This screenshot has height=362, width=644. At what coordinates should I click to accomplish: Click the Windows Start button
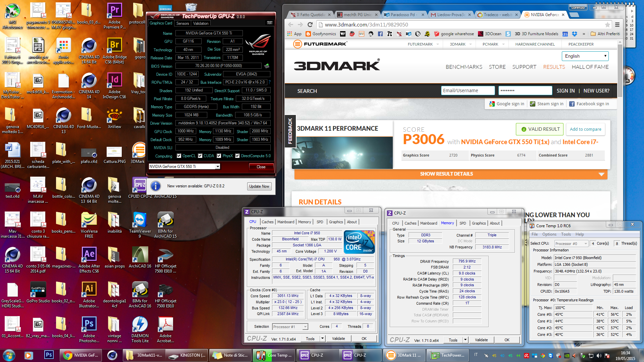tap(9, 355)
